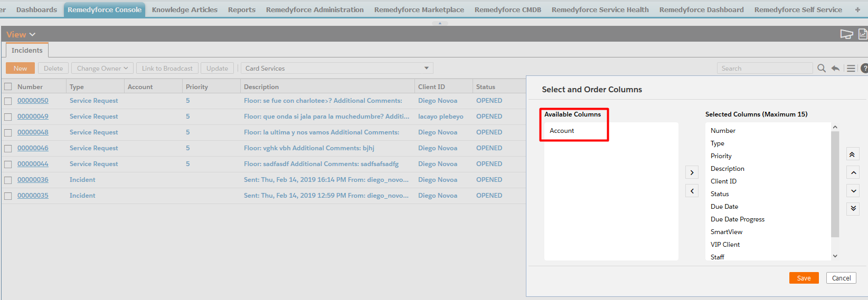Select the Remedyforce Console tab

click(105, 9)
